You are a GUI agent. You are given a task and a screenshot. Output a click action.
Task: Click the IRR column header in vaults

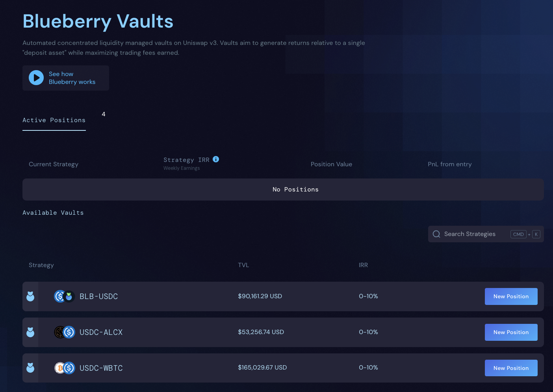point(363,265)
